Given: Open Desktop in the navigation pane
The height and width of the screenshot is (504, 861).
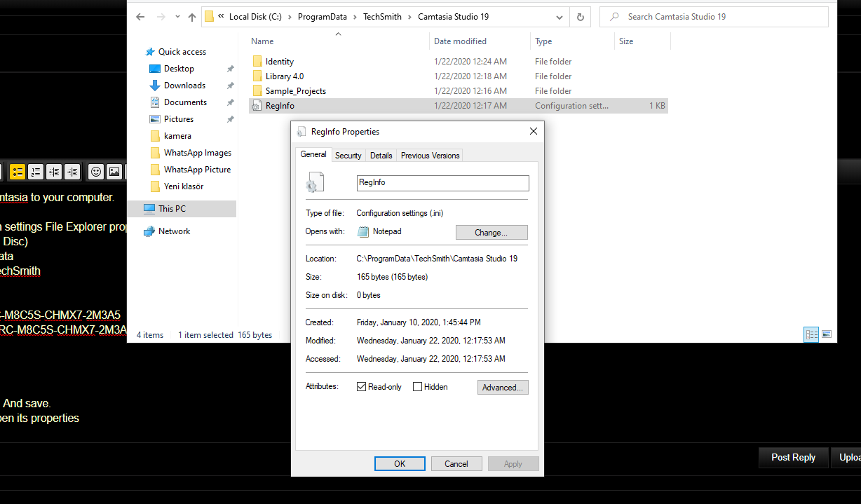Looking at the screenshot, I should [x=179, y=69].
